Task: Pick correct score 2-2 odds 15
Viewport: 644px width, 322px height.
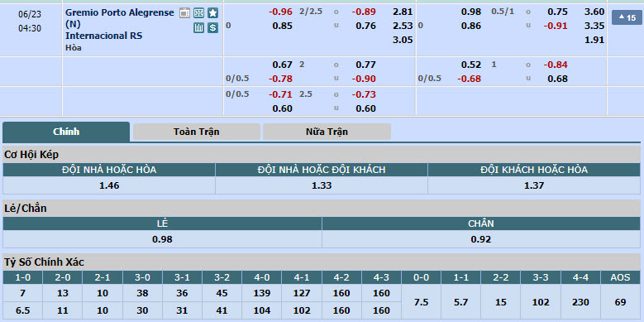Action: 501,302
